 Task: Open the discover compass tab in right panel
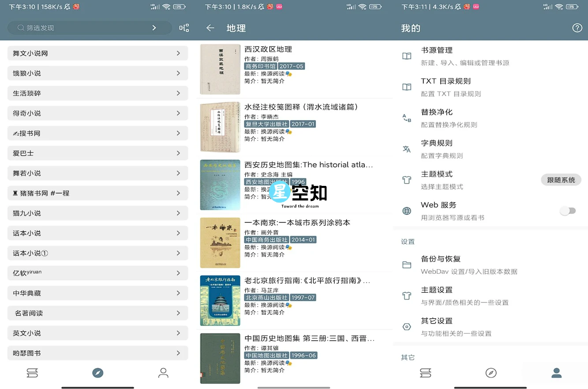(491, 373)
